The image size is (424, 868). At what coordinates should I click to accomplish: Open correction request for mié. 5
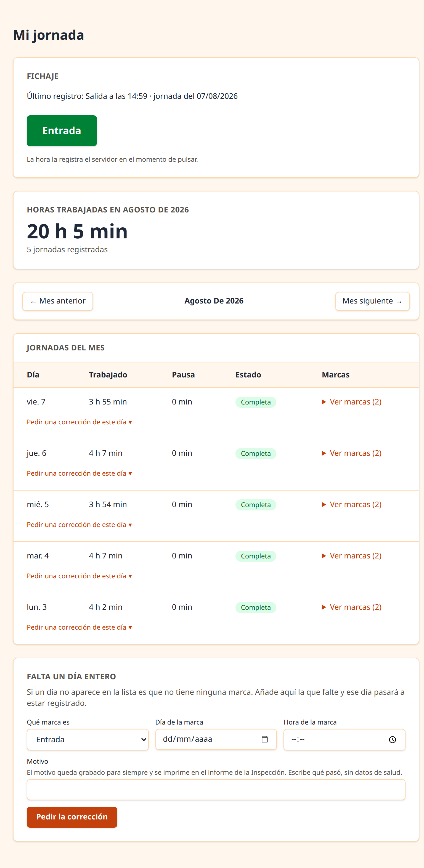pos(79,525)
